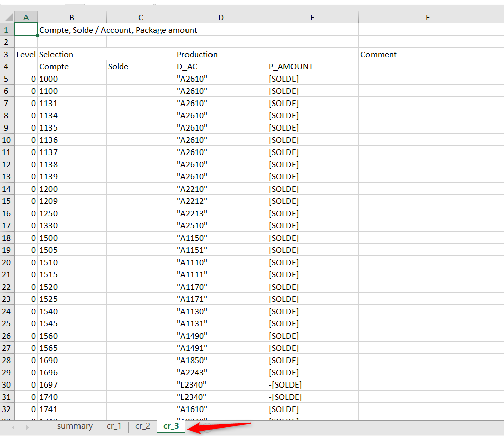Click cell containing account 1520

[x=72, y=287]
